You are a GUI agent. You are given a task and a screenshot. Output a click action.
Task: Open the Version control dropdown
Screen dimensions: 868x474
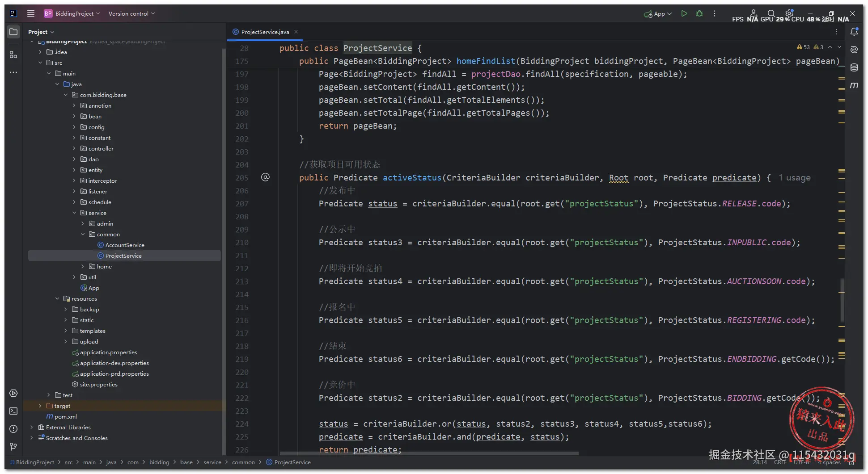(x=131, y=13)
